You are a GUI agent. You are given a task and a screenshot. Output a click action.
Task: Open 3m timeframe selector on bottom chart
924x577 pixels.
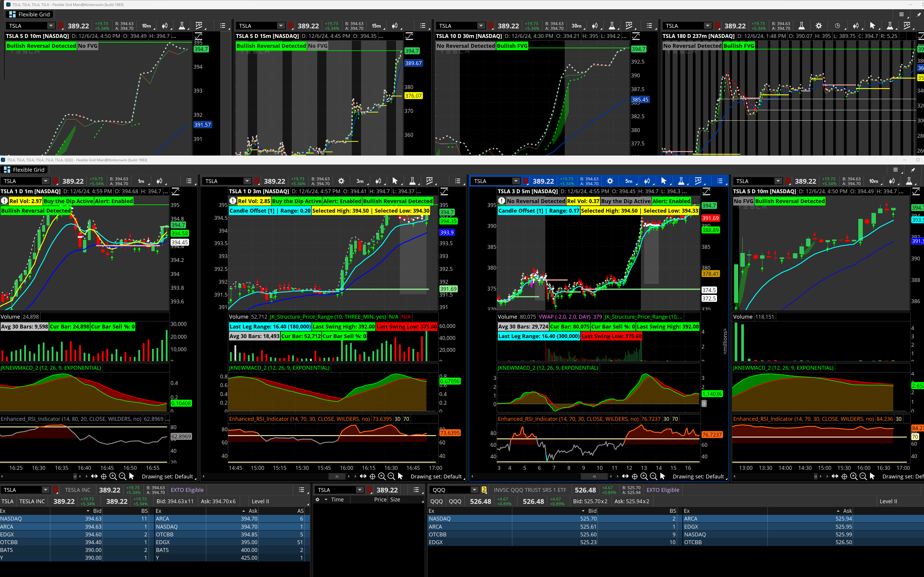[360, 181]
